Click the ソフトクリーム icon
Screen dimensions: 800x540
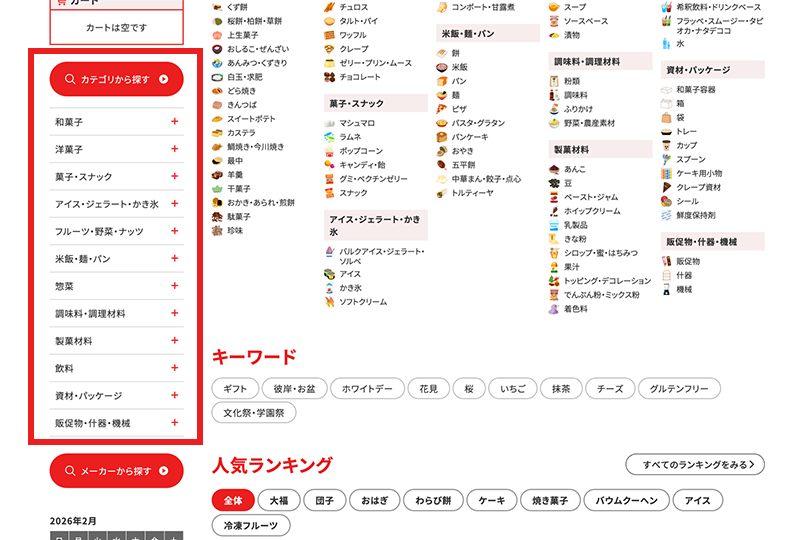point(330,302)
